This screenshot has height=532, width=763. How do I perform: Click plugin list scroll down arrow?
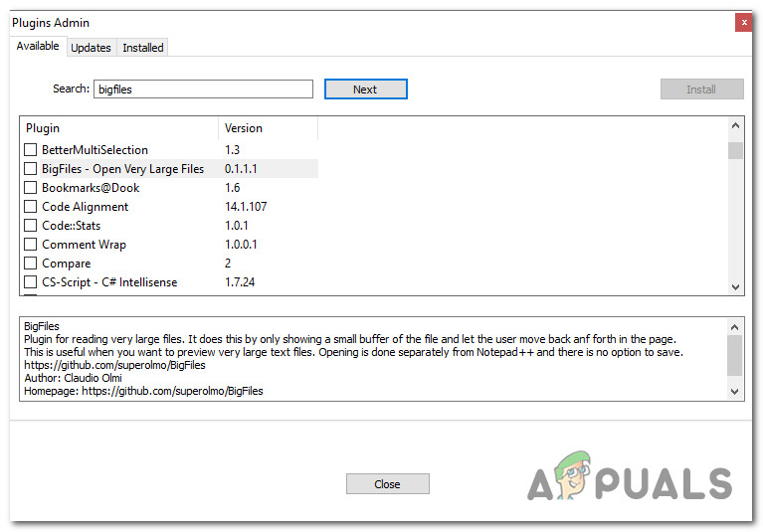click(735, 287)
